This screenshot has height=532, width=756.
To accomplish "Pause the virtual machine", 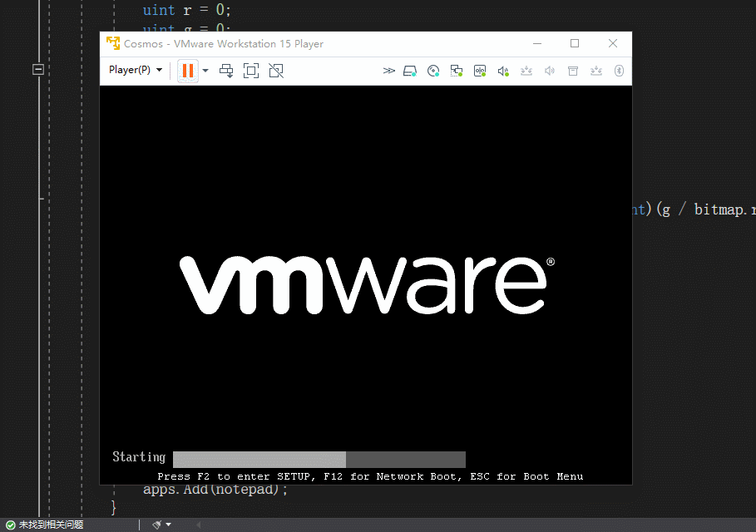I will coord(188,71).
